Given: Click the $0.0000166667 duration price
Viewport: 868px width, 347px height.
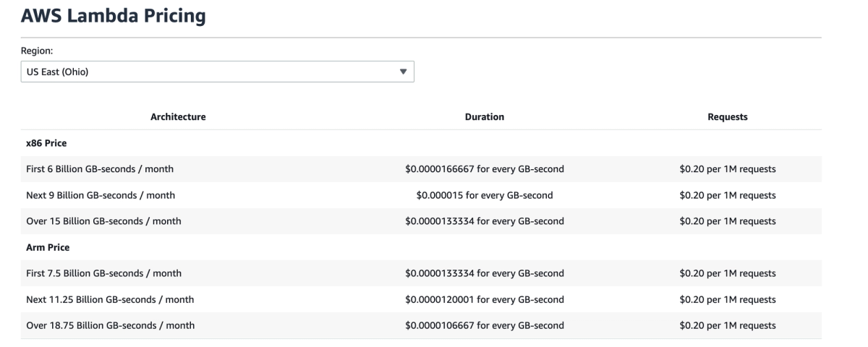Looking at the screenshot, I should tap(485, 169).
